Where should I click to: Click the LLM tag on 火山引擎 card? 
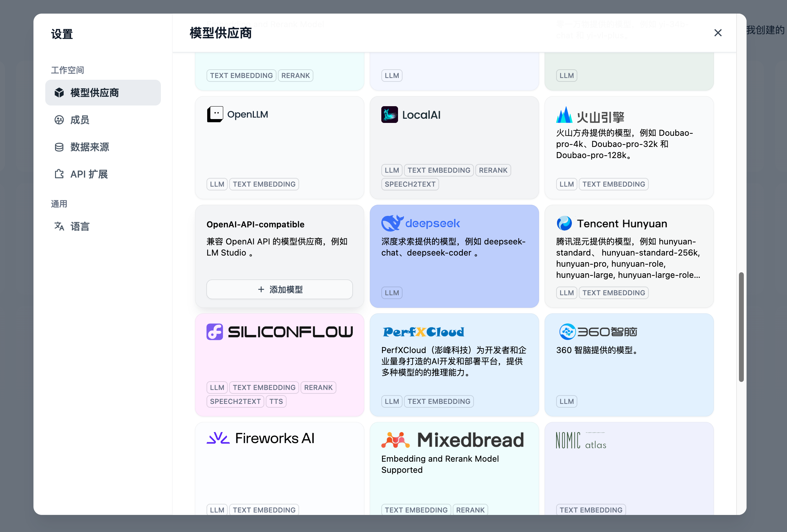pos(567,184)
